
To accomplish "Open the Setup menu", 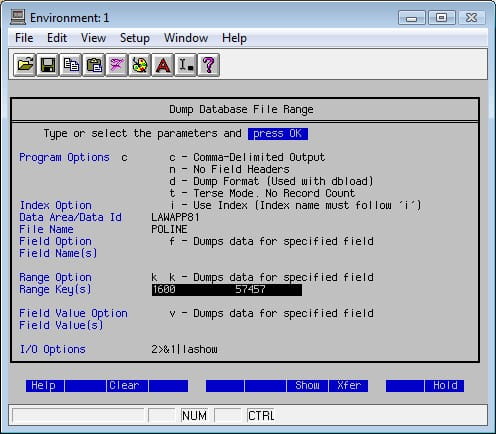I will coord(135,38).
